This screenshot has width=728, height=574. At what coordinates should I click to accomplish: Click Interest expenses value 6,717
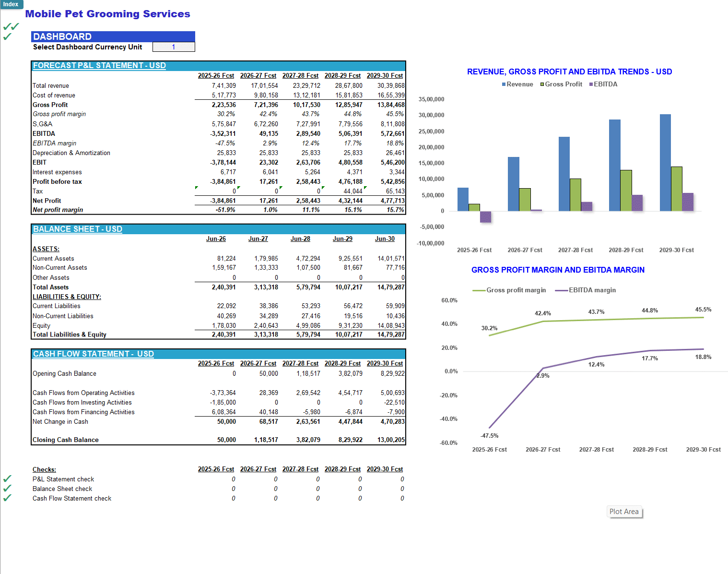[x=228, y=172]
